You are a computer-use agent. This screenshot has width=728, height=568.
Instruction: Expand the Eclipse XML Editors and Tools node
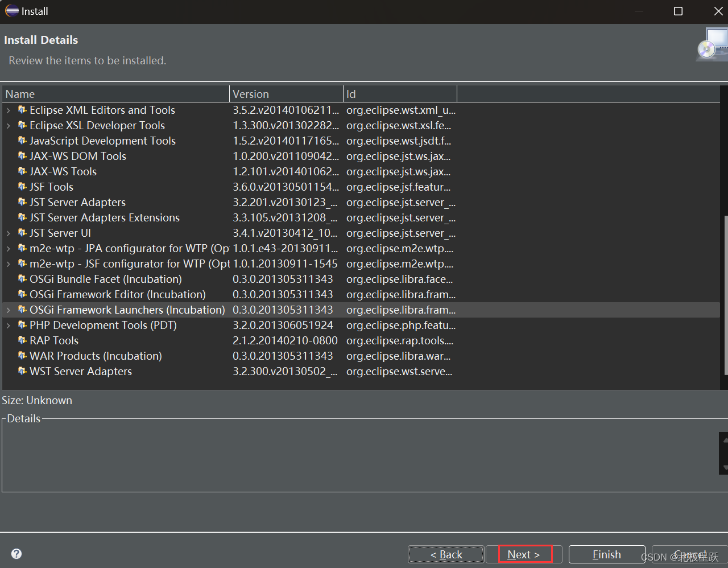click(x=9, y=110)
